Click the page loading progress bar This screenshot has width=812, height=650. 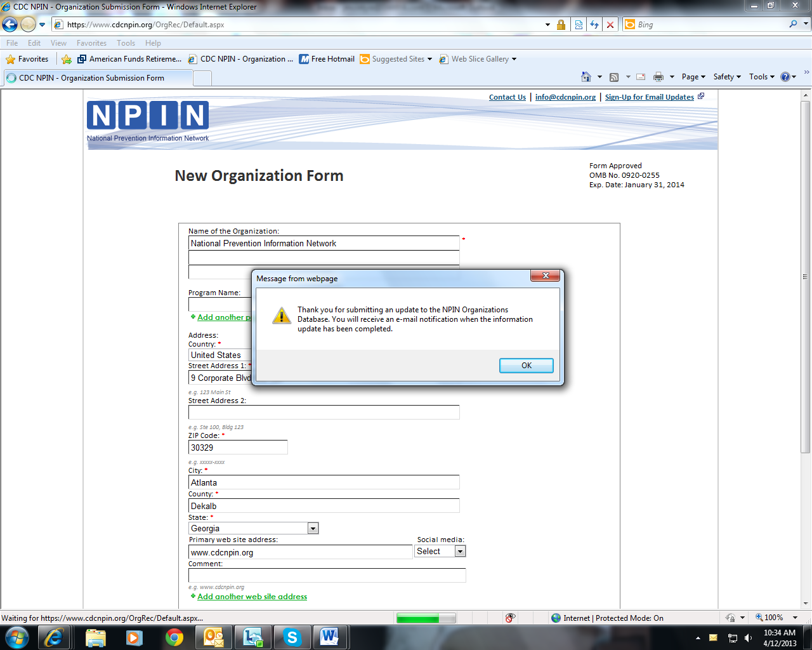click(x=426, y=618)
